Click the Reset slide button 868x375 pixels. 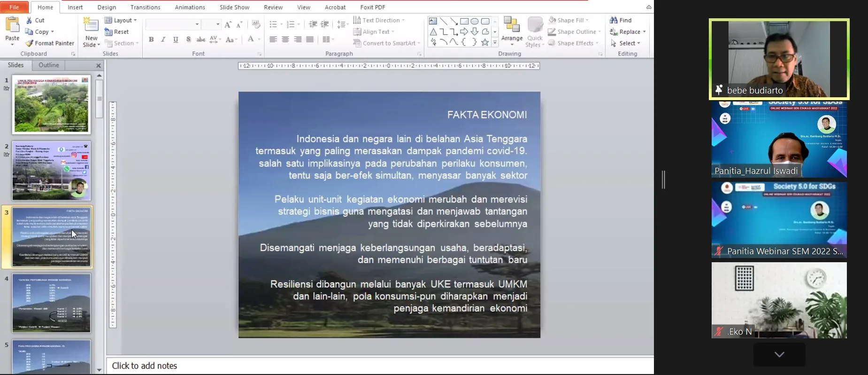[117, 32]
